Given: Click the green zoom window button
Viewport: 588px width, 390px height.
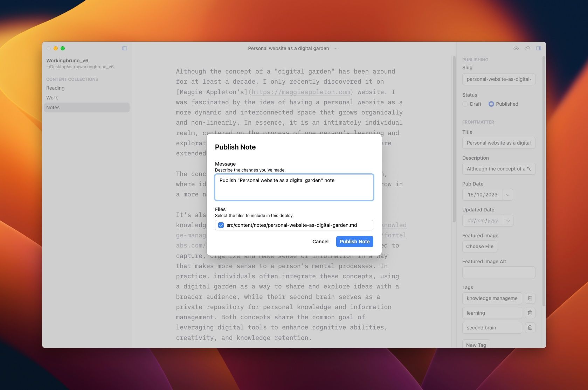Looking at the screenshot, I should point(63,48).
